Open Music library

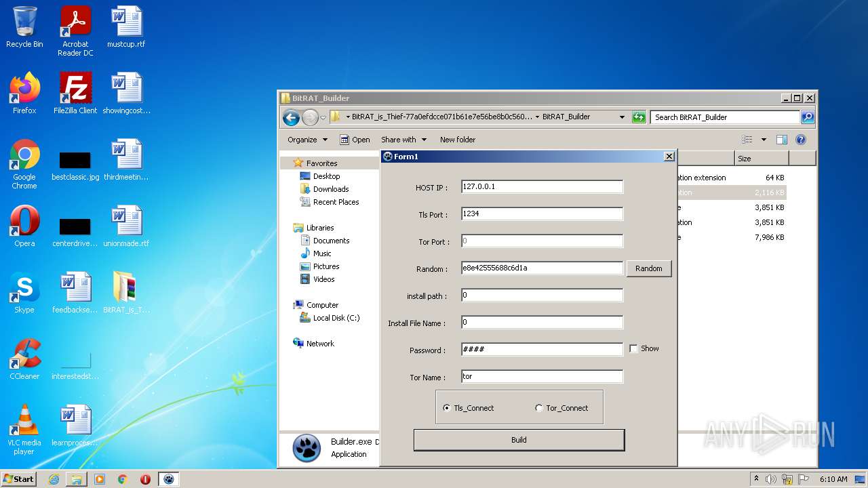point(322,253)
